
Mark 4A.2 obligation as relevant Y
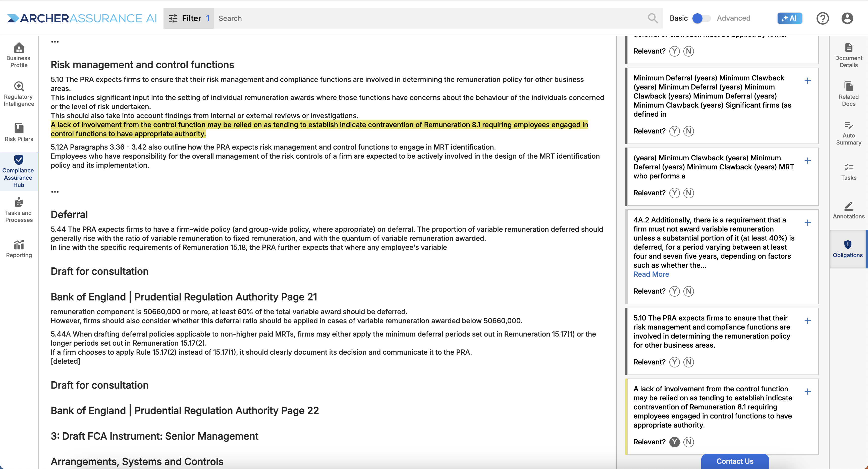click(674, 291)
